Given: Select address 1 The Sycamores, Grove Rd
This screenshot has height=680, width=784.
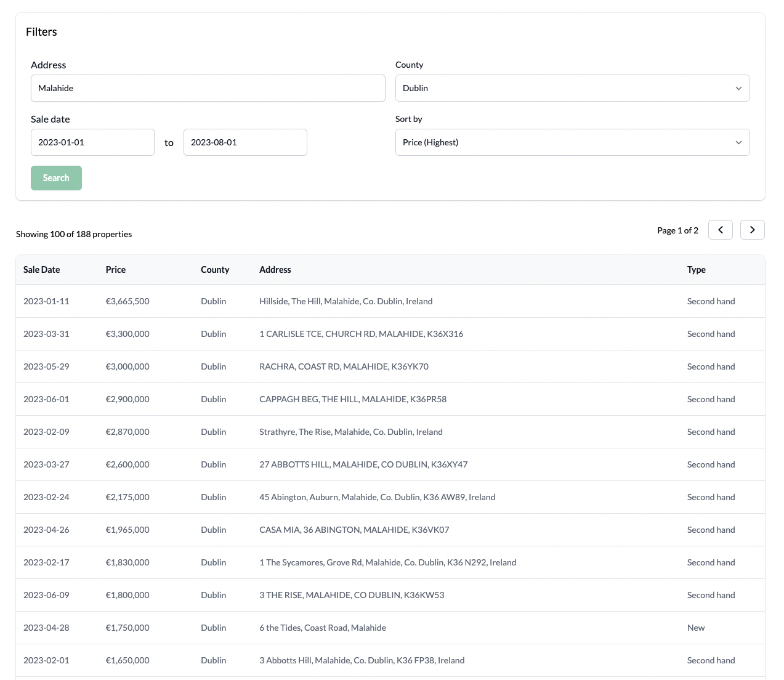Looking at the screenshot, I should [388, 562].
